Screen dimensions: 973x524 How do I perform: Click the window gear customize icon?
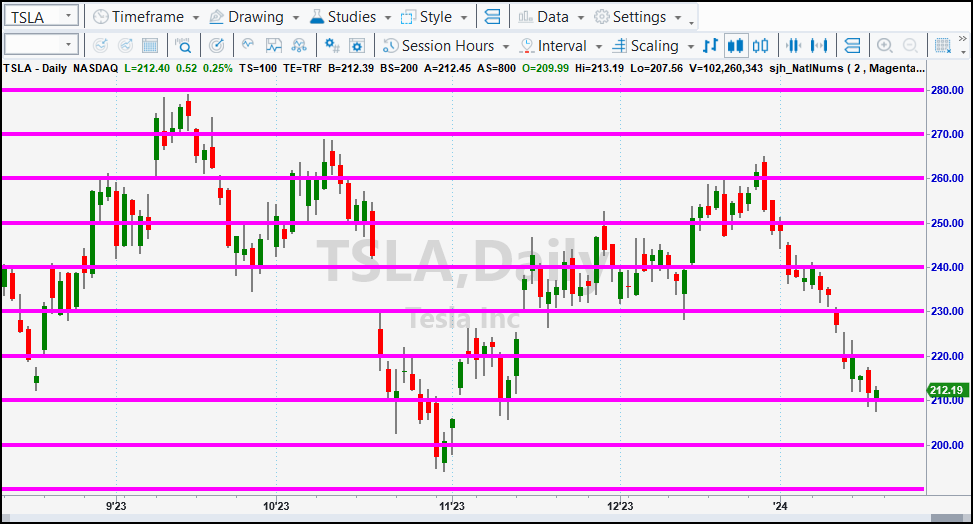(357, 45)
